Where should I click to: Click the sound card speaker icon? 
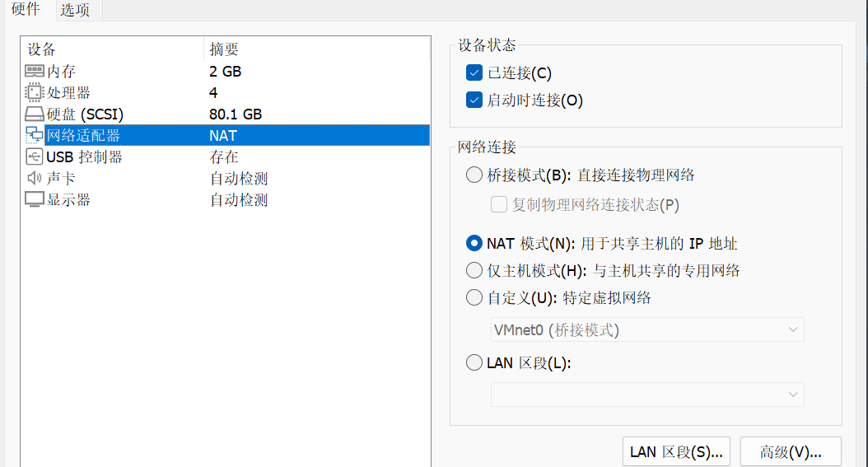coord(35,178)
